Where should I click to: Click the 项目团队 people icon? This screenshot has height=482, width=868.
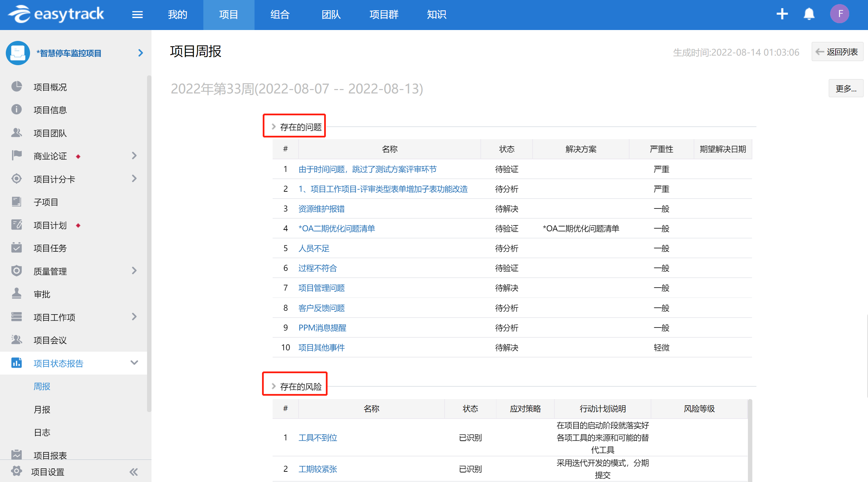pos(16,133)
